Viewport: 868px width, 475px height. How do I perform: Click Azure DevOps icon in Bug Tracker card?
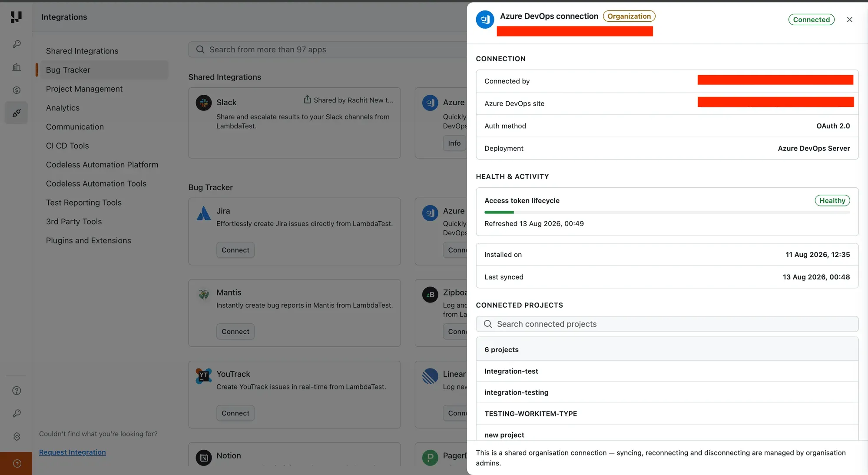pos(430,213)
